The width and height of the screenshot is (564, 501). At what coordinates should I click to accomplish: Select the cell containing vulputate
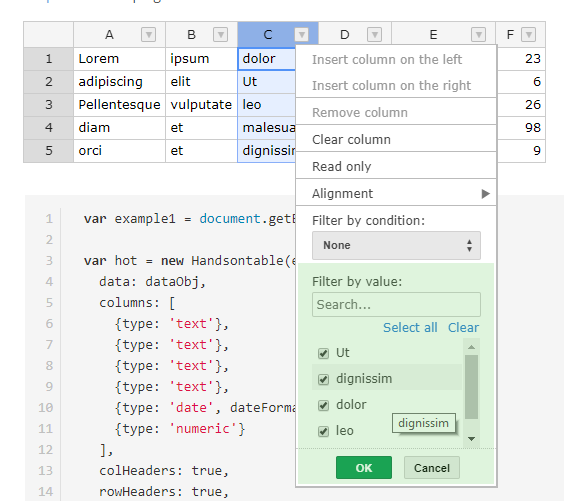coord(201,105)
